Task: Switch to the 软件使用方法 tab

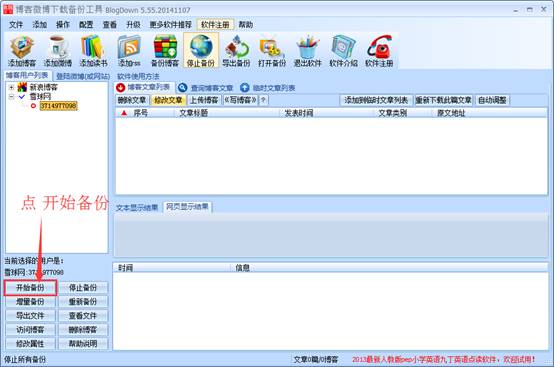Action: tap(138, 76)
